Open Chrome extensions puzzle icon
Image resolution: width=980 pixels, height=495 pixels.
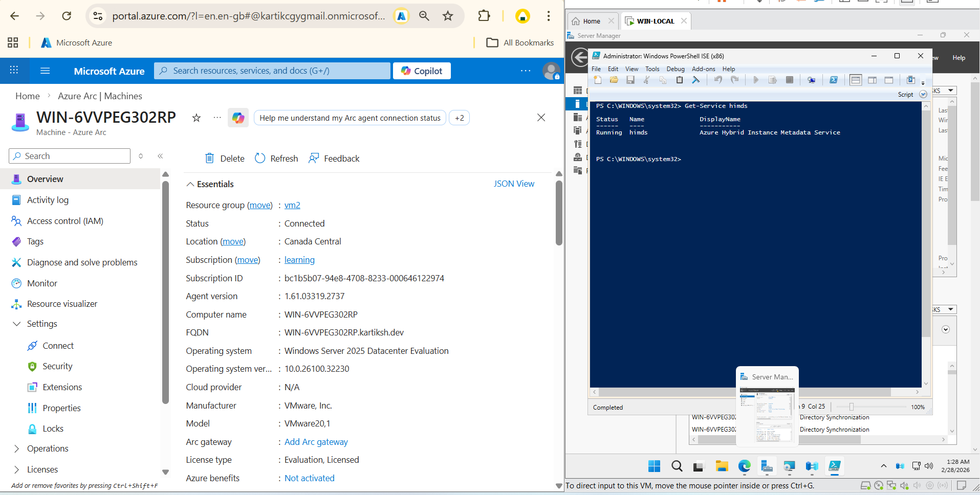pyautogui.click(x=484, y=16)
